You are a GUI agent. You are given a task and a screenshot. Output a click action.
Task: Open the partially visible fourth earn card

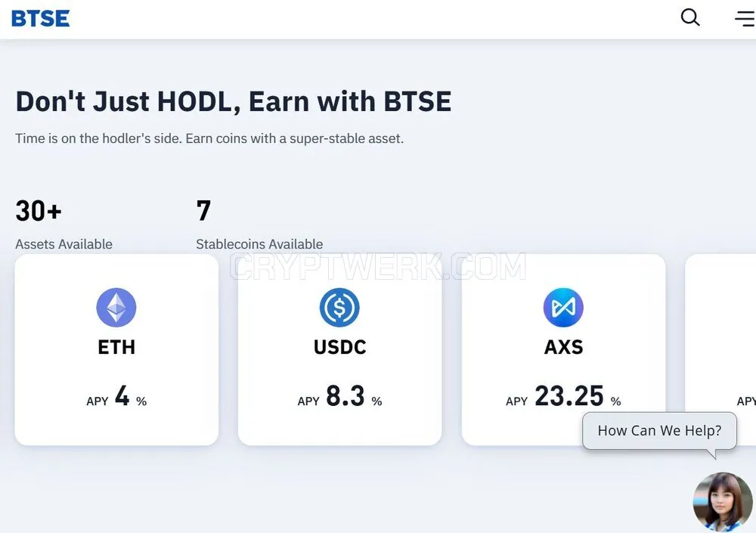click(x=720, y=350)
